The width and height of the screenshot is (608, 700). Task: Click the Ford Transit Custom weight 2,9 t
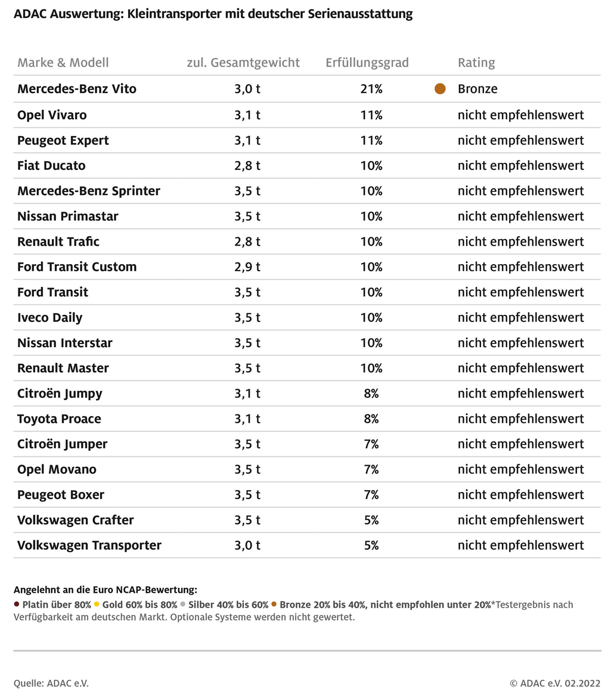247,267
